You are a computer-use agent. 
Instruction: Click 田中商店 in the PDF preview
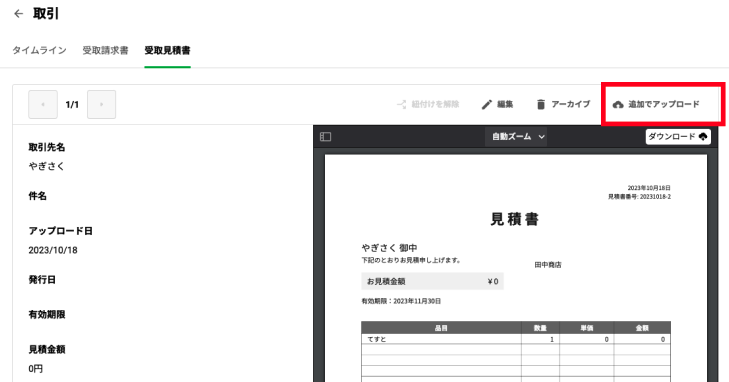(x=548, y=264)
